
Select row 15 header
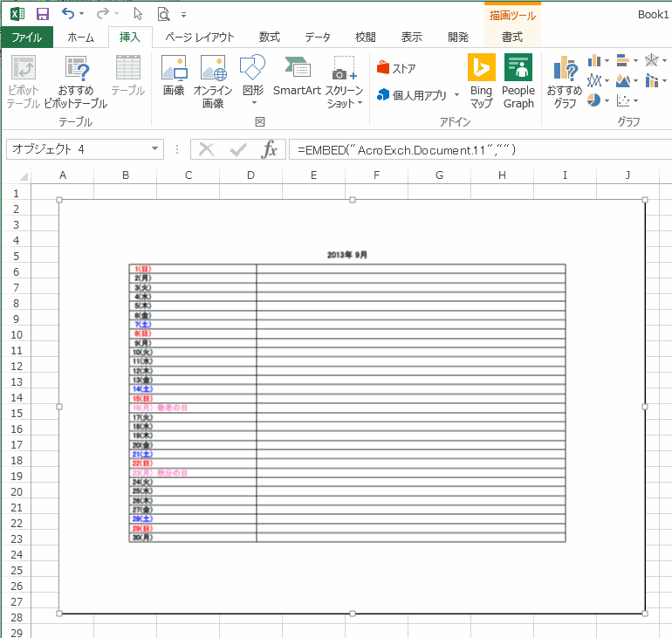[17, 414]
